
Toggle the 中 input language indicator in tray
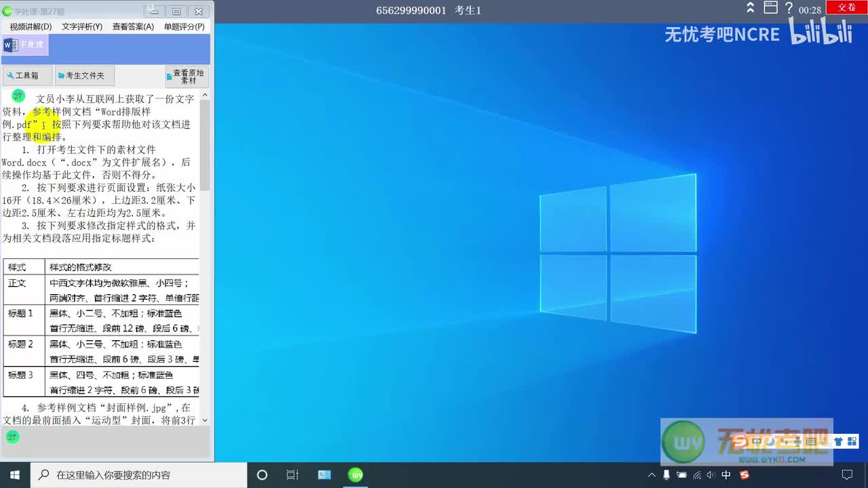[726, 475]
